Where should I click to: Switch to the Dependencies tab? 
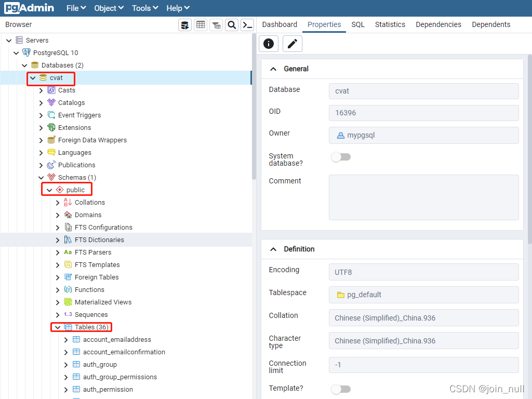click(438, 24)
